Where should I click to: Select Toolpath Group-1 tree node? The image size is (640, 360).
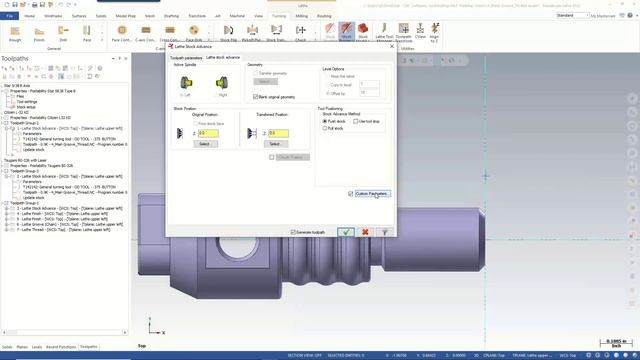[24, 203]
